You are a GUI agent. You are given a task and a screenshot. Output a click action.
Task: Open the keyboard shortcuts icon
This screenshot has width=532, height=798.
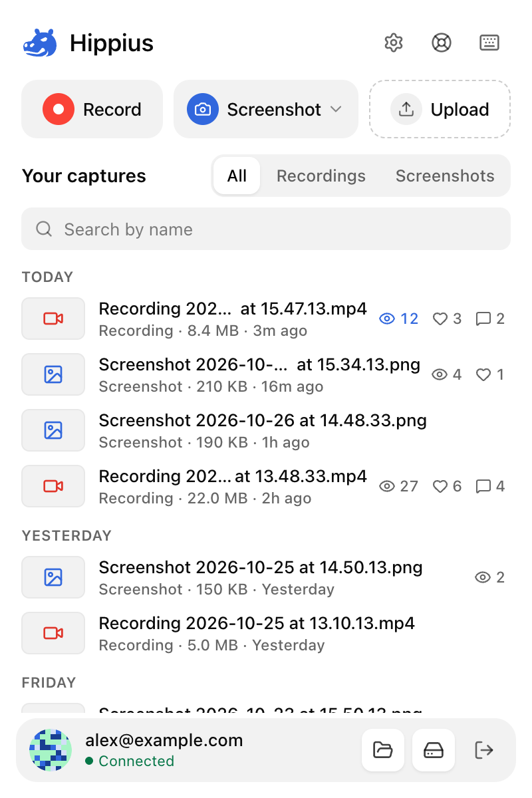[x=489, y=43]
